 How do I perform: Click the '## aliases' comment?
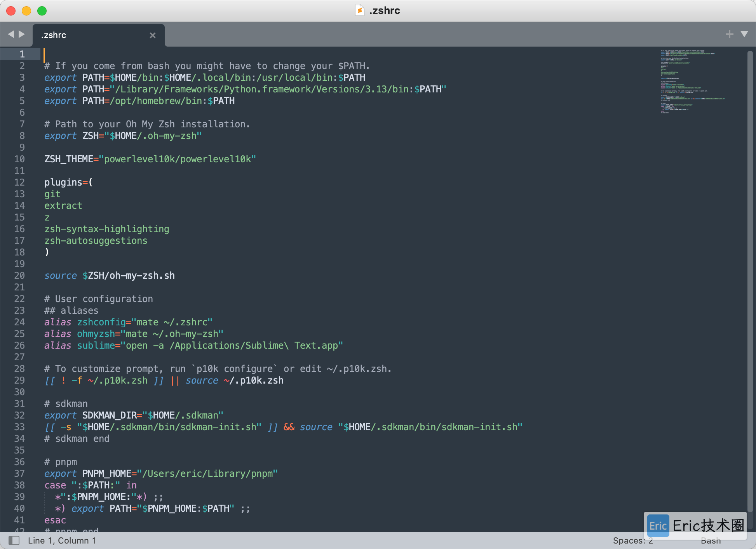click(71, 310)
